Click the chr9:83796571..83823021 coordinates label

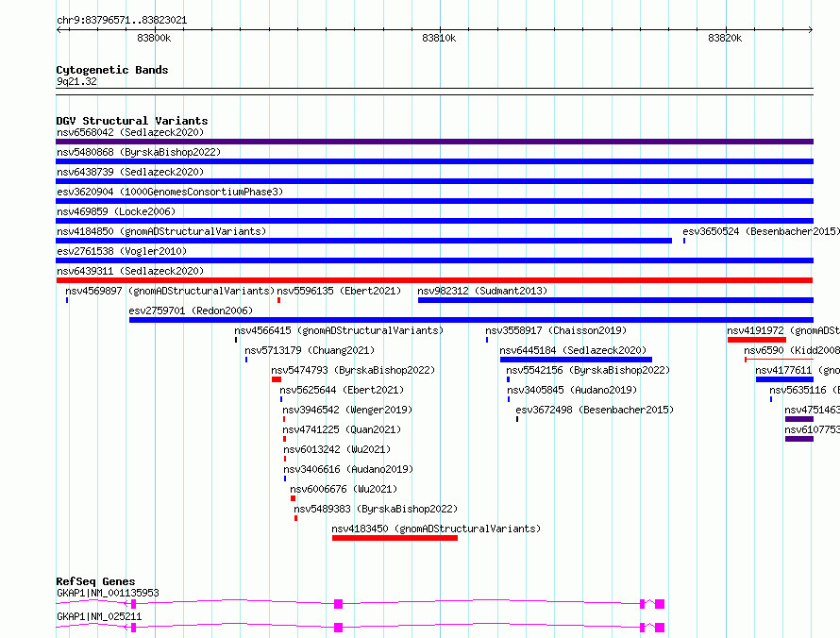point(122,21)
